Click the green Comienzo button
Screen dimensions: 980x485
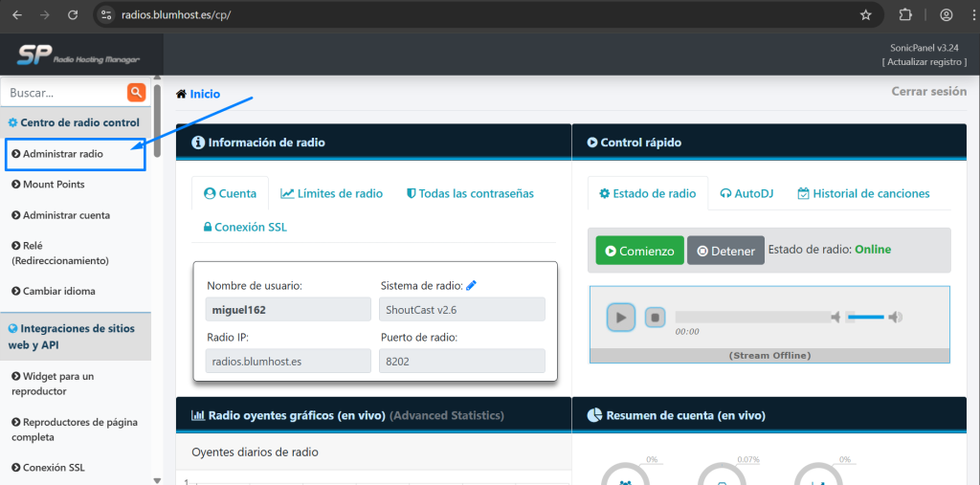[x=639, y=251]
